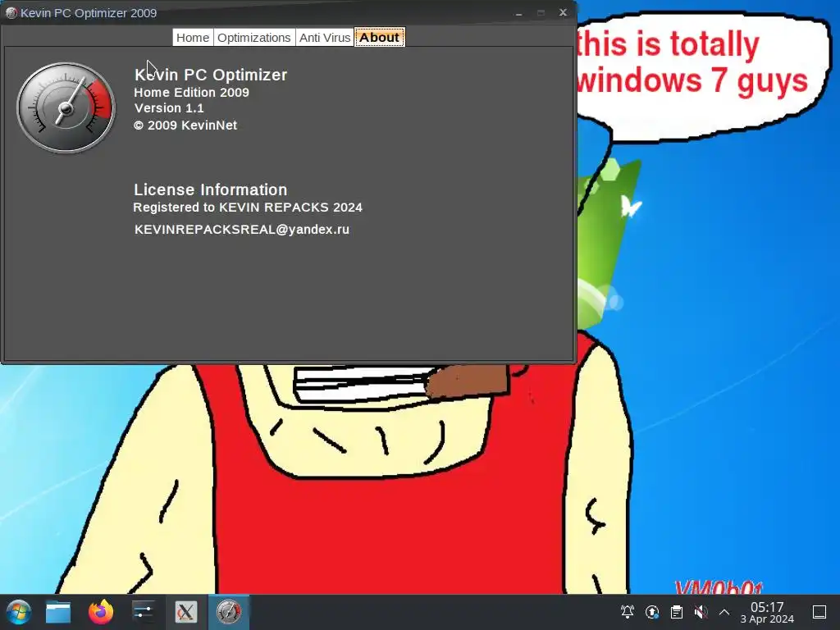Open the system settings sliders icon
840x630 pixels.
coord(143,612)
